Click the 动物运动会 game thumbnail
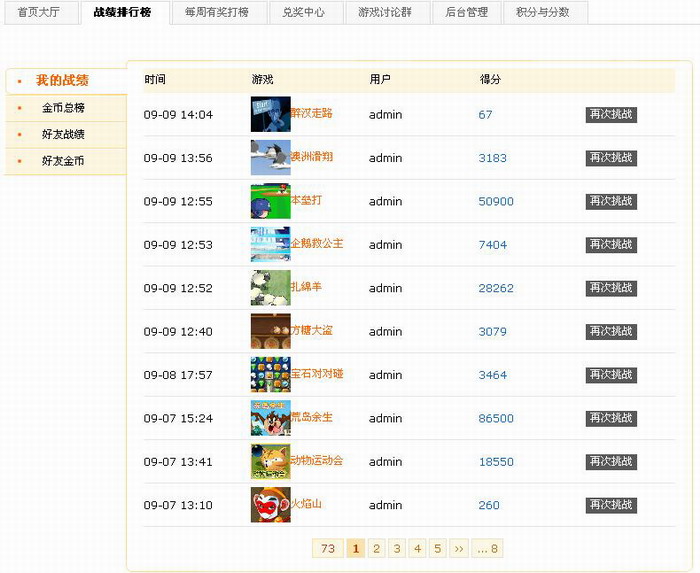This screenshot has height=573, width=700. click(271, 461)
